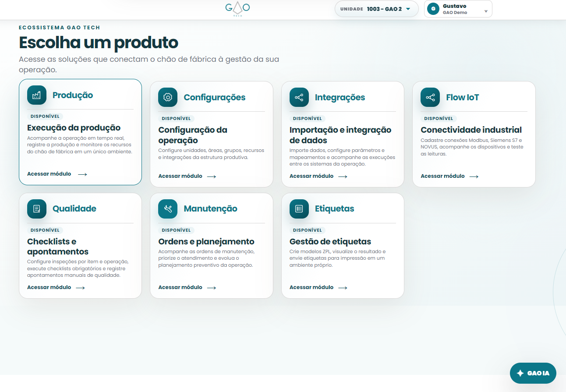Open the GAO IA assistant button
Screen dimensions: 566x392
coord(533,374)
